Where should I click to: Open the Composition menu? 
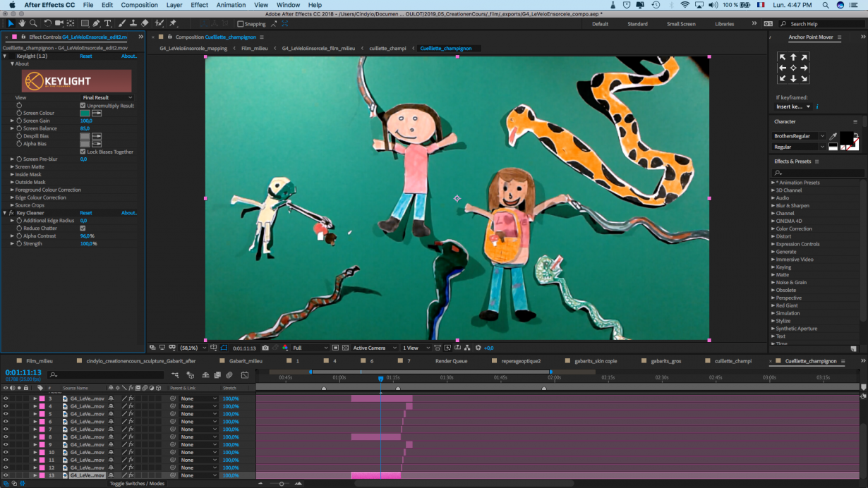click(140, 5)
